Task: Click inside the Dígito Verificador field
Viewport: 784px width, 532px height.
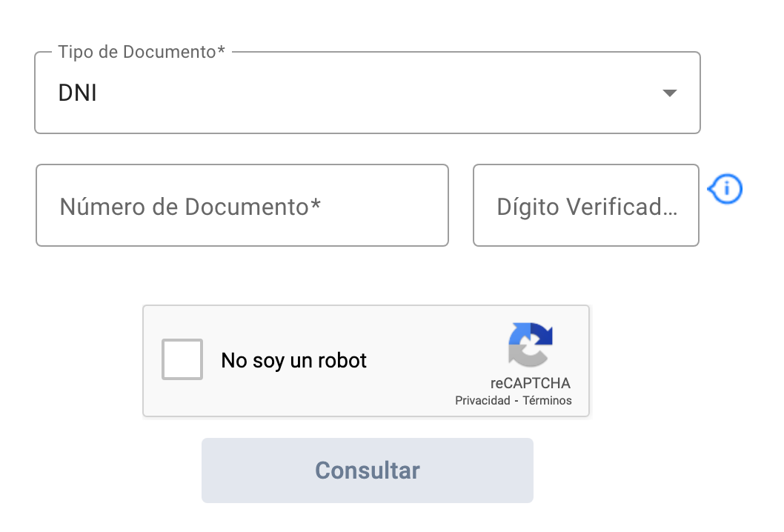Action: tap(585, 205)
